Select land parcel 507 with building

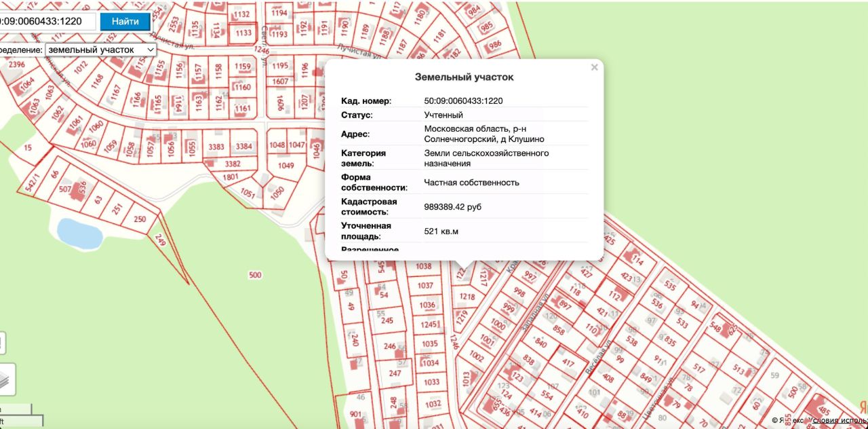[65, 189]
